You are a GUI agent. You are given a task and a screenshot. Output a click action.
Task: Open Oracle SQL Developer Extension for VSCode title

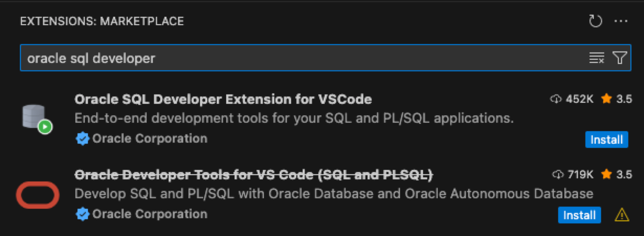point(223,99)
